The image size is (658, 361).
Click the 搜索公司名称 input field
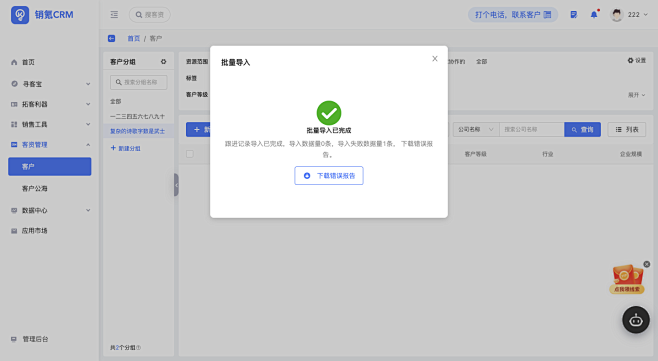pyautogui.click(x=532, y=129)
